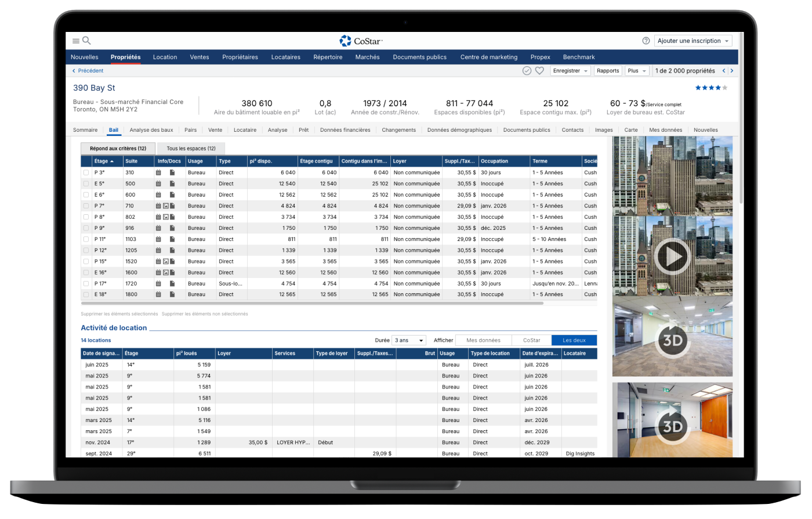Switch to Analyse des baux tab
The image size is (812, 519).
(x=151, y=130)
